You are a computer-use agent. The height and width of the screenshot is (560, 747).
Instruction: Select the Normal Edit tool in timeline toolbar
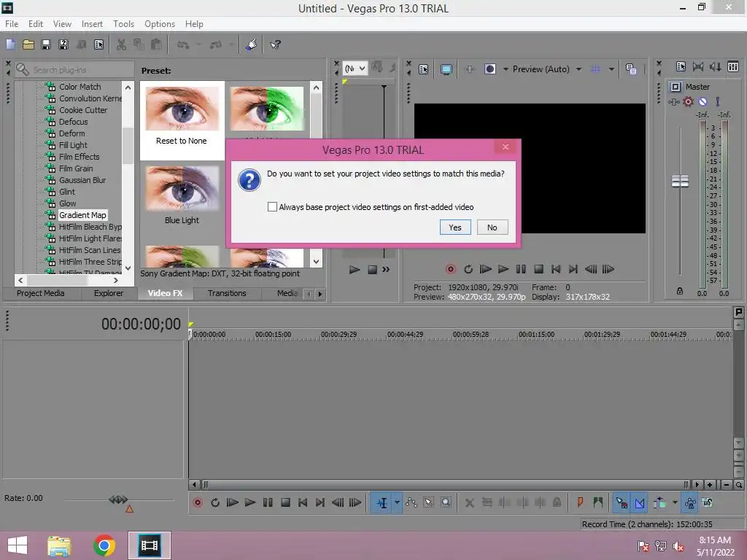[382, 503]
